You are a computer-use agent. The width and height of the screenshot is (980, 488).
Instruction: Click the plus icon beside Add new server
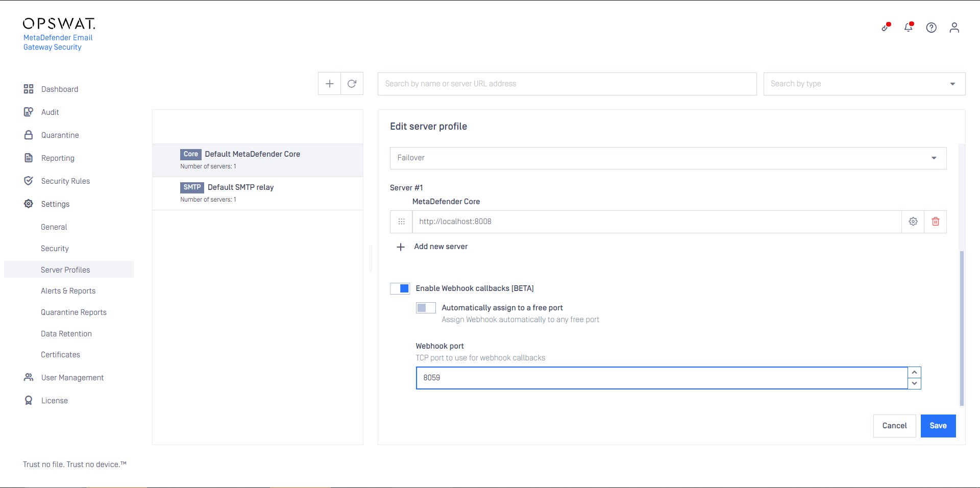click(401, 247)
